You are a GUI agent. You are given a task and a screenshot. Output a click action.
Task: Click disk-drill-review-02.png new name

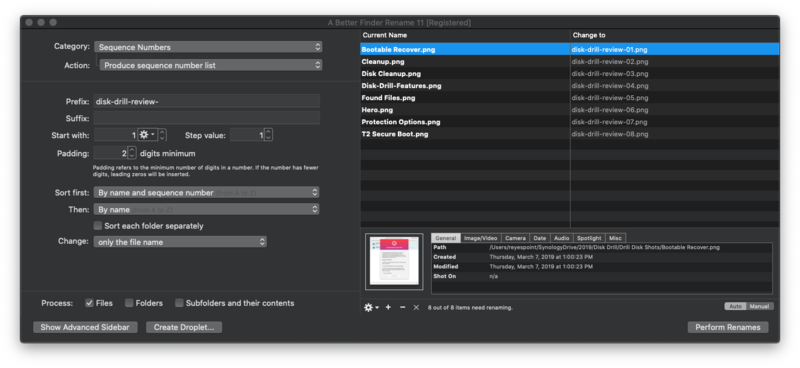610,62
